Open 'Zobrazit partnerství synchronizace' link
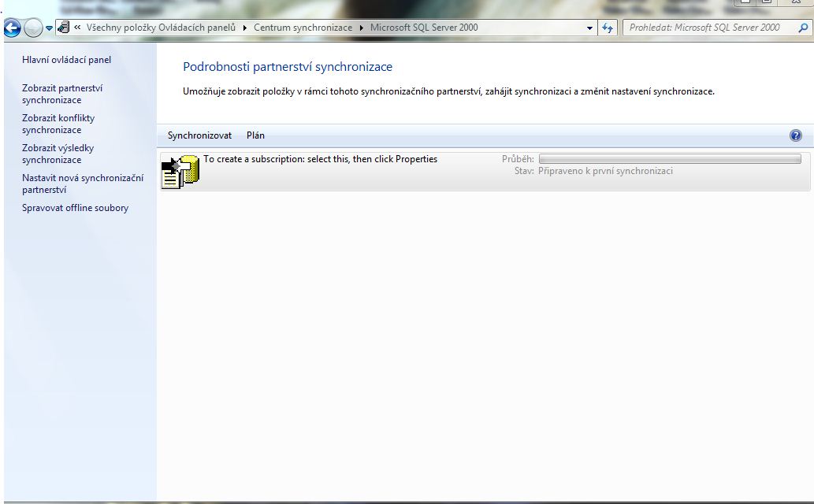 tap(62, 94)
